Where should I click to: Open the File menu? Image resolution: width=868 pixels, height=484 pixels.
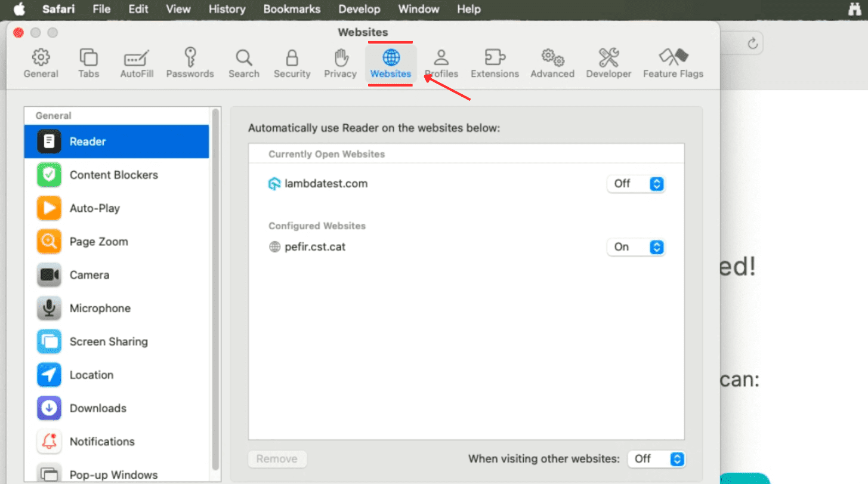pos(101,9)
